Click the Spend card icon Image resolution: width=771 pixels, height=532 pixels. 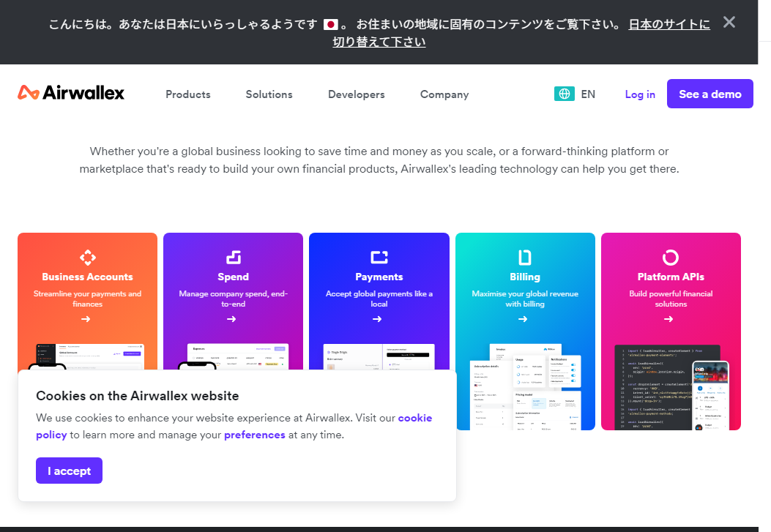[233, 257]
